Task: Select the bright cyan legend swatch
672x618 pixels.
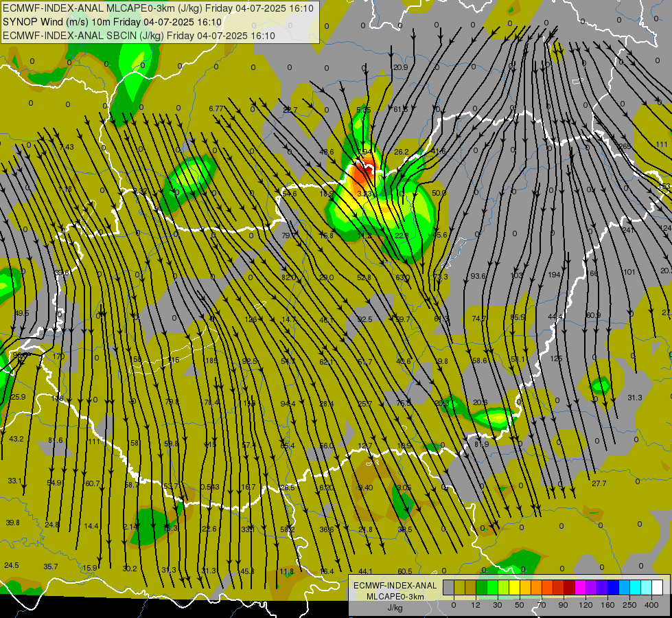Action: coord(636,587)
